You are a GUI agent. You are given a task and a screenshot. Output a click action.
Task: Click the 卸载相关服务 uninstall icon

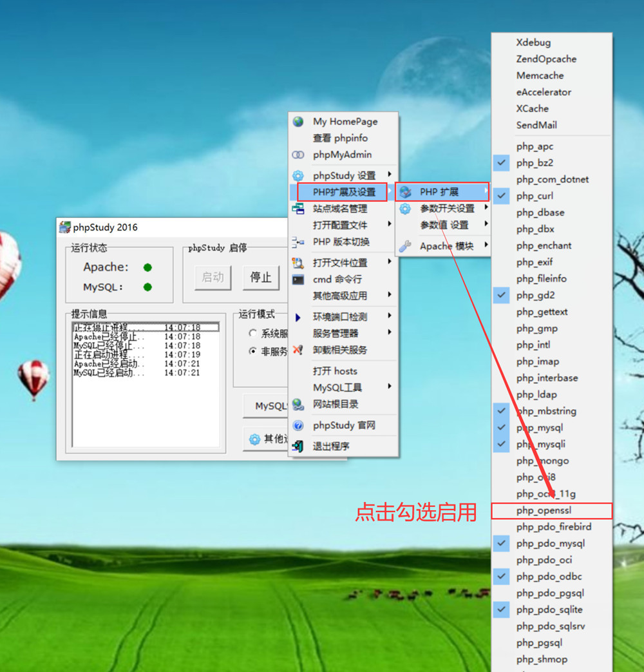pos(298,350)
